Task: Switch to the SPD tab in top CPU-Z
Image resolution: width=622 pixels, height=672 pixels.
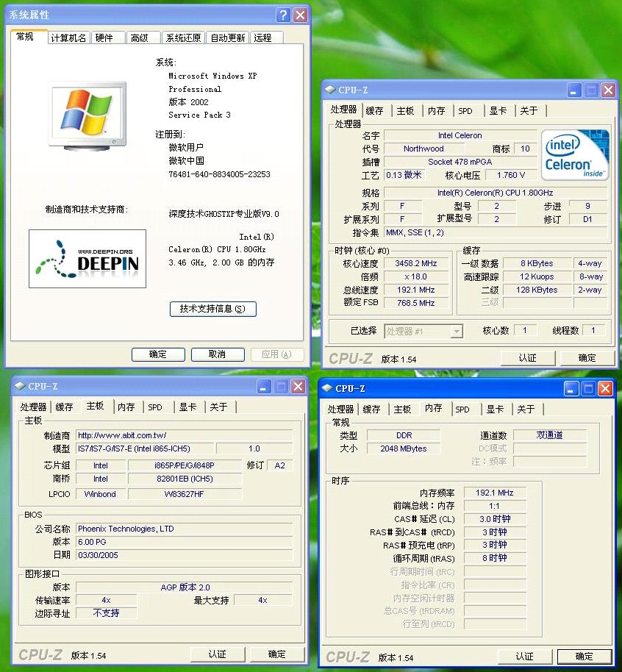Action: (466, 110)
